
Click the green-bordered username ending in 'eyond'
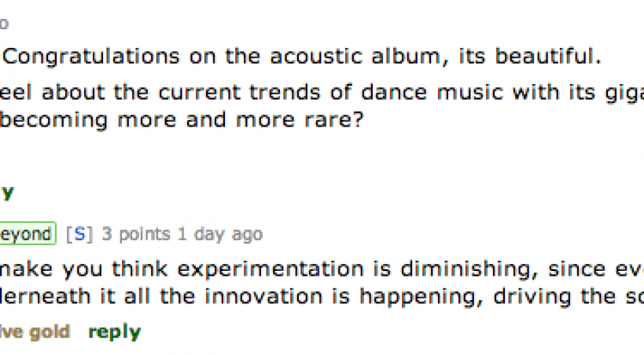coord(27,234)
